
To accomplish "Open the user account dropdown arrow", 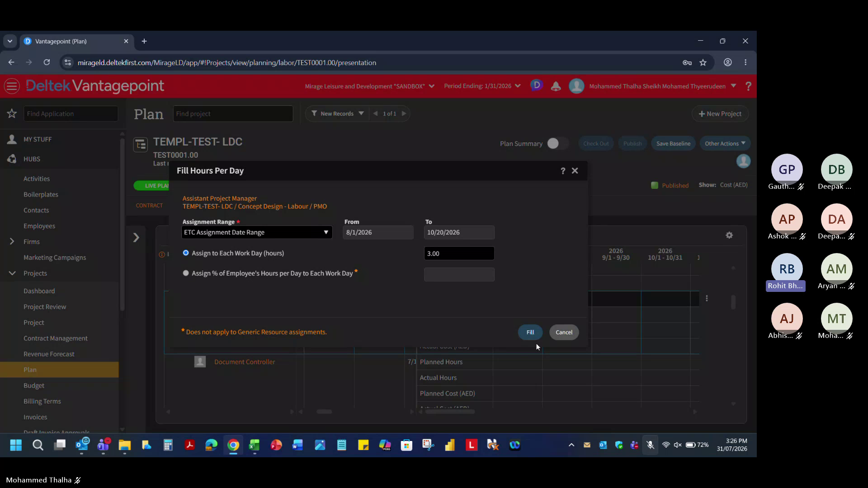I will click(733, 86).
